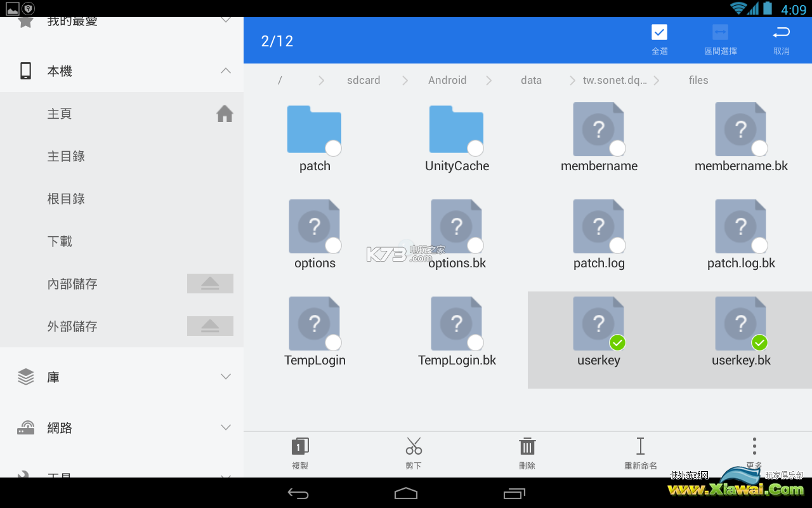812x508 pixels.
Task: Tap the home icon beside 主頁
Action: click(225, 114)
